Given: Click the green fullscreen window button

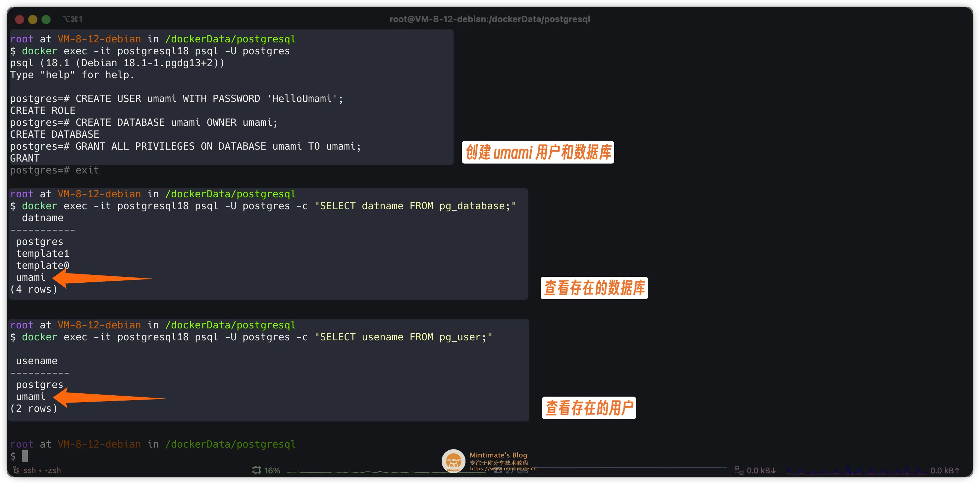Looking at the screenshot, I should pos(46,20).
